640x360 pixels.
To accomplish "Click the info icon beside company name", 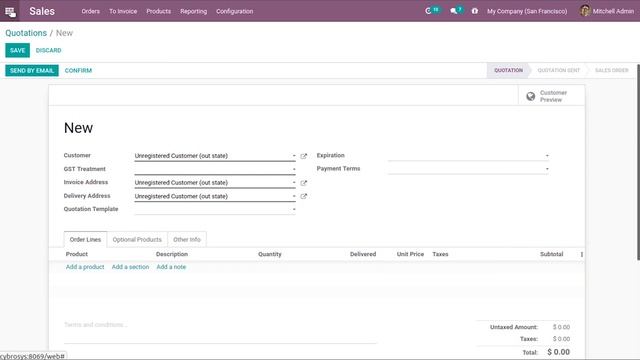I will click(x=475, y=11).
